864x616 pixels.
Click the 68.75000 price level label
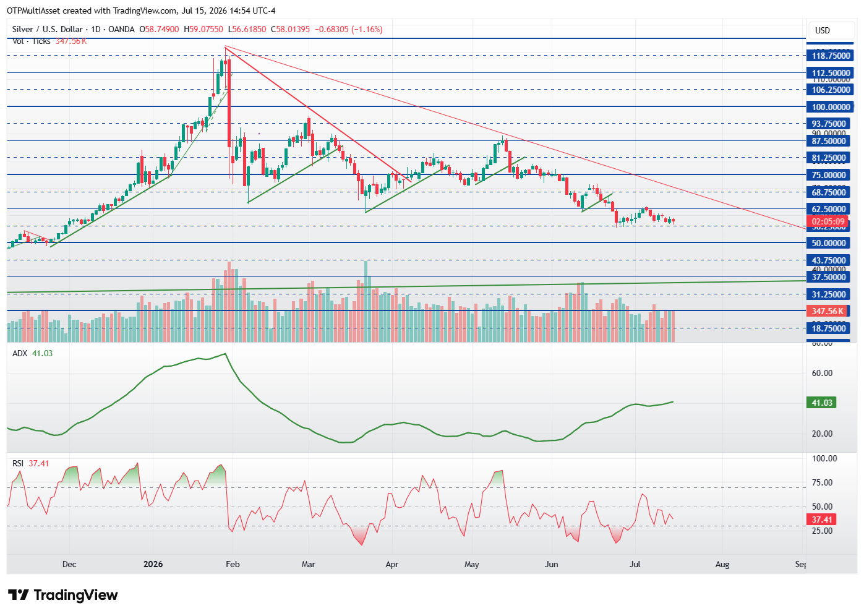[829, 192]
